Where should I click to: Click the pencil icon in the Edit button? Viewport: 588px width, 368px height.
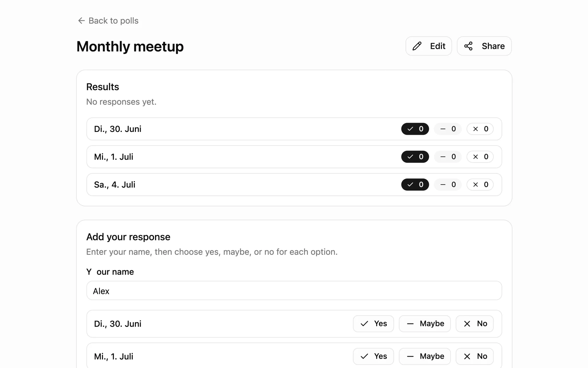(x=417, y=46)
